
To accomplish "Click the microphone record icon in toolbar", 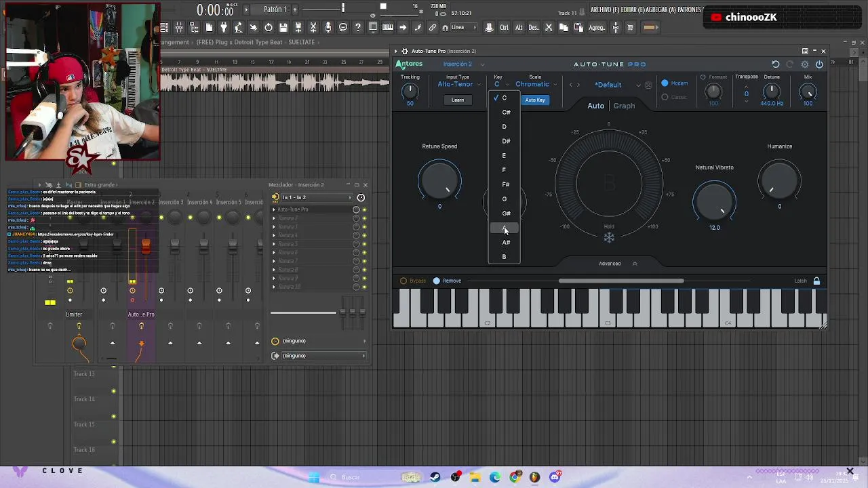I will tap(328, 27).
